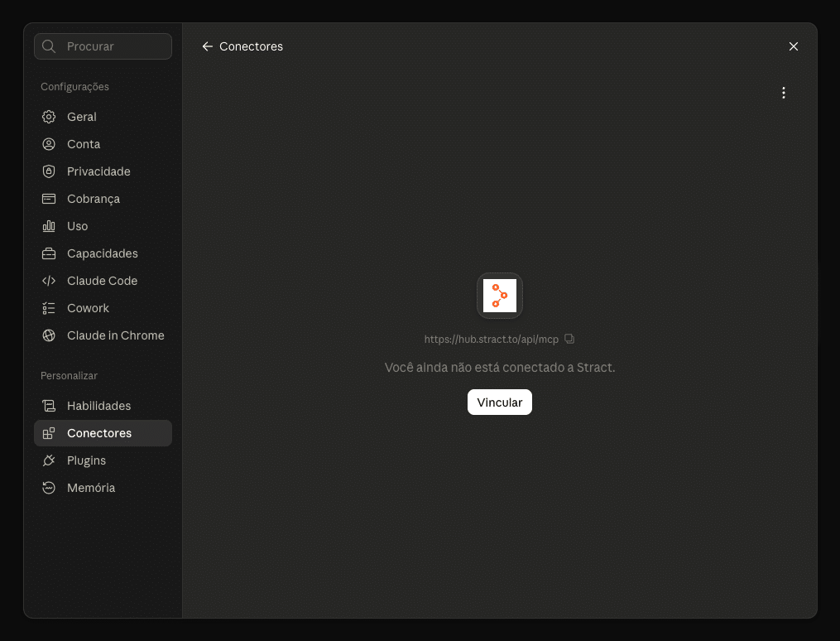Open the Geral settings section
The height and width of the screenshot is (641, 840).
103,117
